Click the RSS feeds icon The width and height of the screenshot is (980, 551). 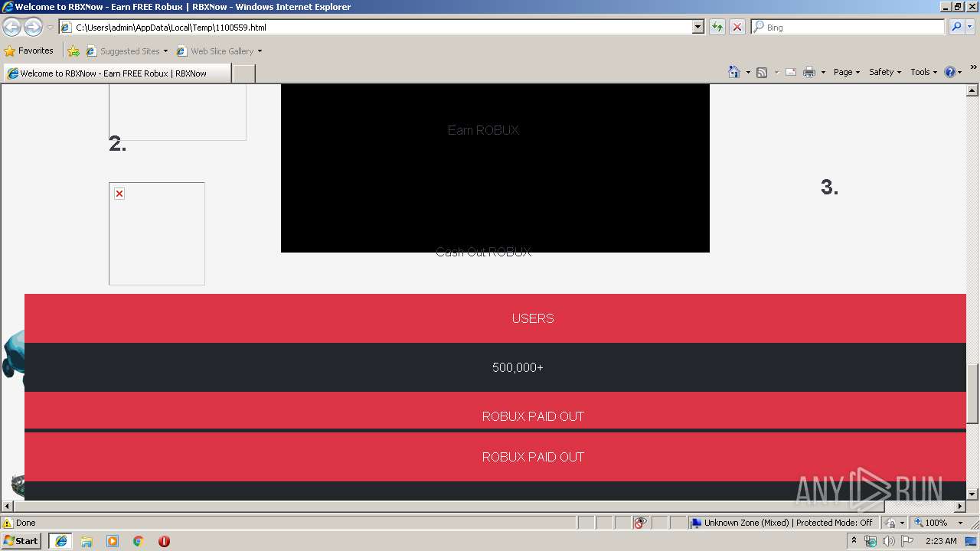tap(762, 72)
